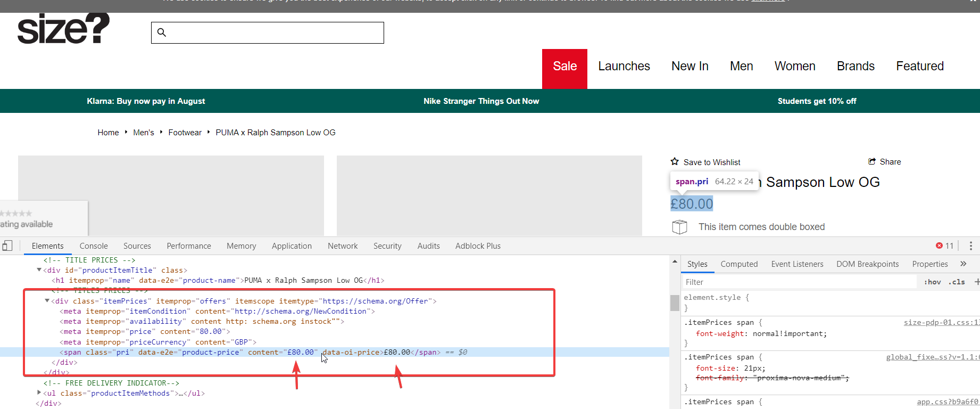The image size is (980, 409).
Task: Click the Students get 10% off banner
Action: click(817, 101)
